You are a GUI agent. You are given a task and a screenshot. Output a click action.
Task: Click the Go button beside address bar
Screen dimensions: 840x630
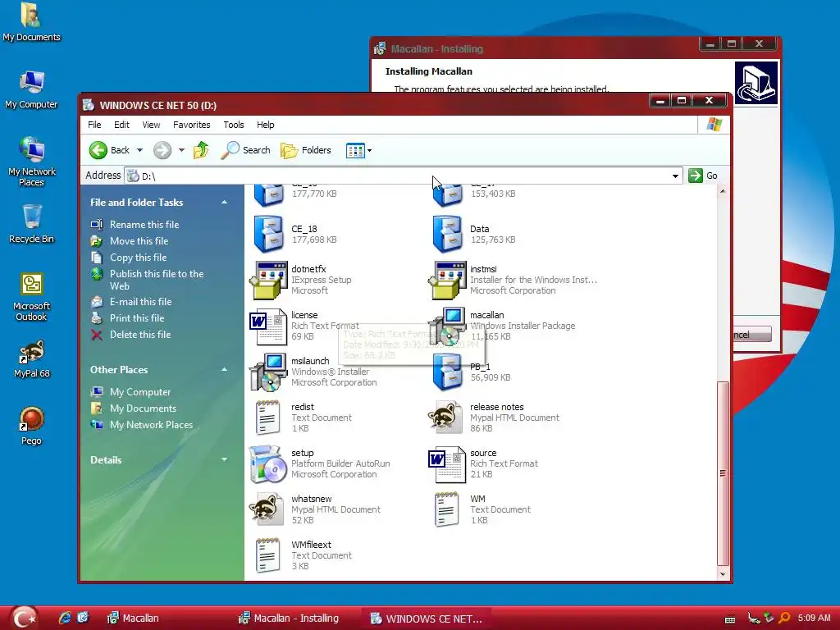pyautogui.click(x=703, y=176)
